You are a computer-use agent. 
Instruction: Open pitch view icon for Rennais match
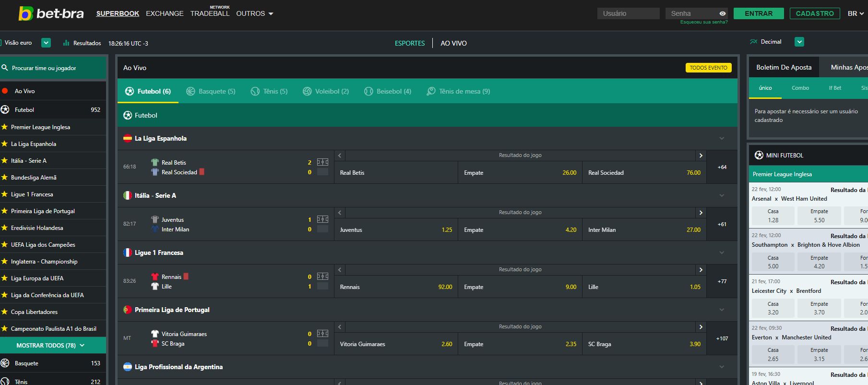point(322,277)
